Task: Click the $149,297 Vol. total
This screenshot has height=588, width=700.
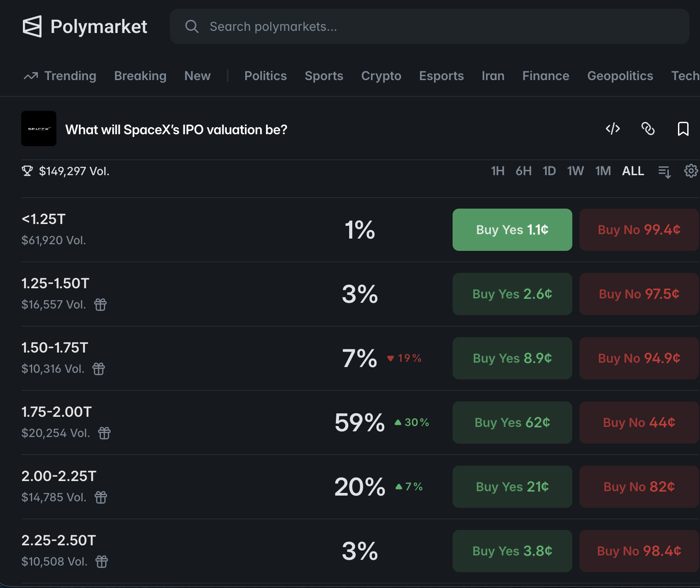Action: [74, 171]
